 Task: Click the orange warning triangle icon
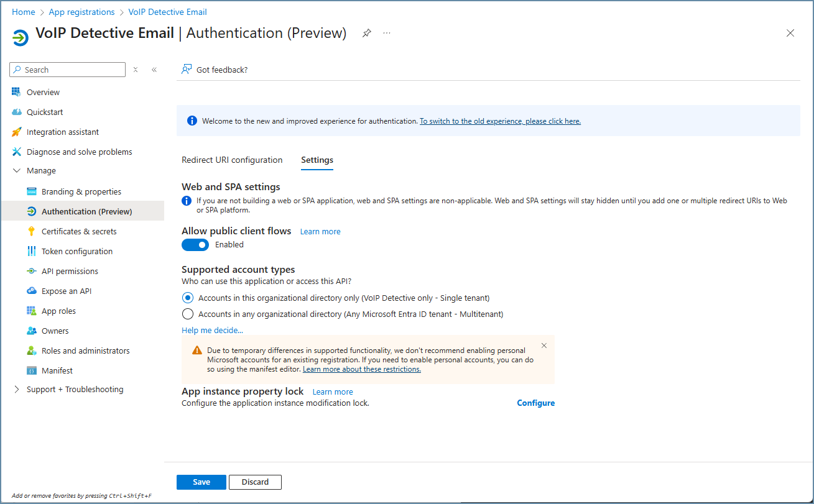(197, 350)
